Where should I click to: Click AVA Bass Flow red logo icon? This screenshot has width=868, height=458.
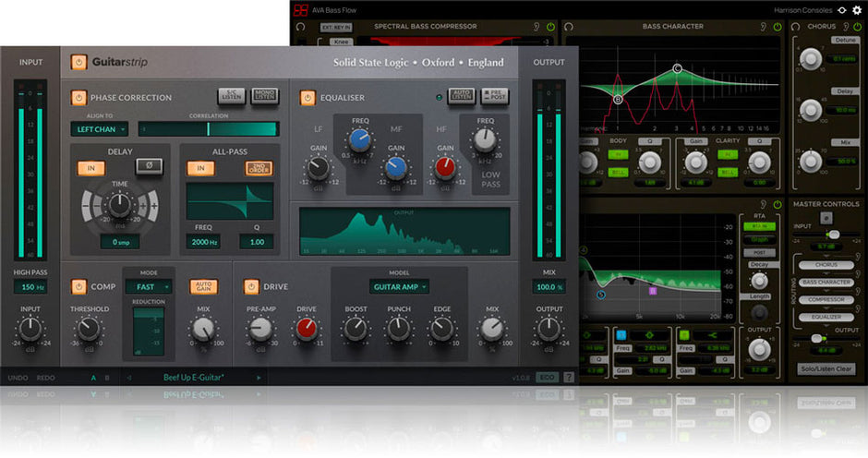300,10
